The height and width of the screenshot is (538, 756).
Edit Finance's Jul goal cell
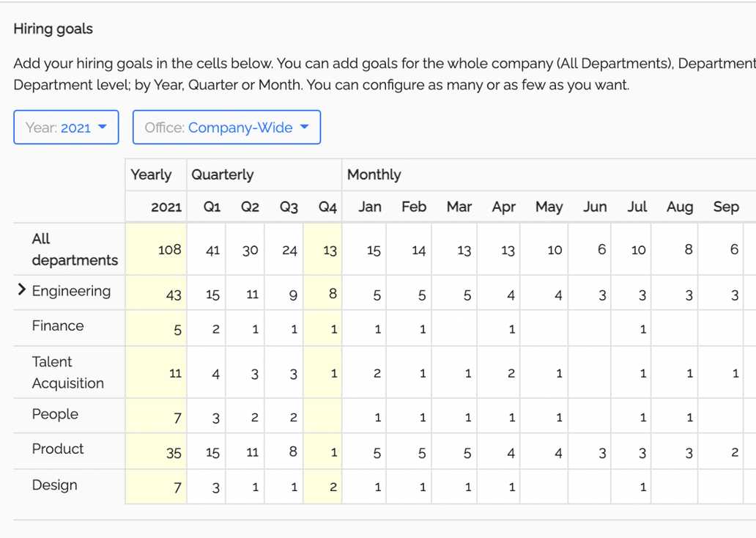631,328
